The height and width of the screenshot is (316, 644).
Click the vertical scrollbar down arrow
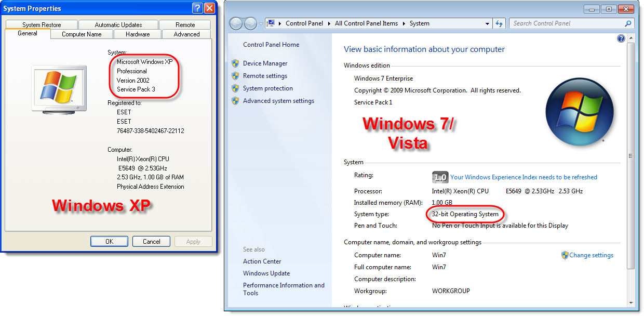tap(630, 302)
